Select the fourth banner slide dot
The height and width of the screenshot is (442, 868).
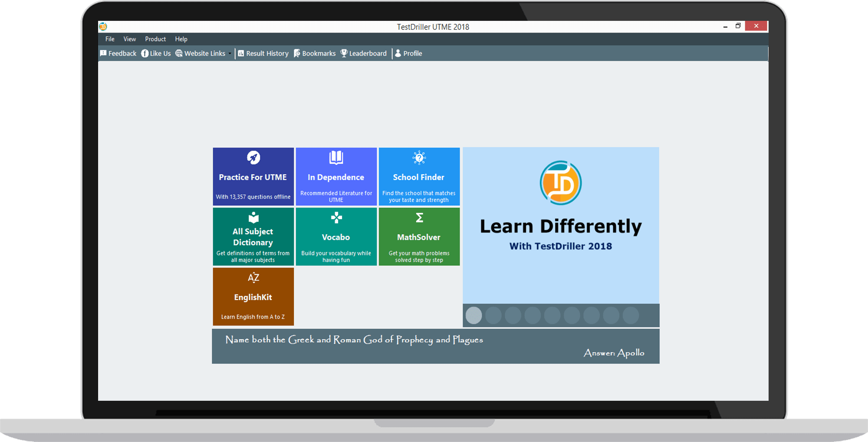click(x=533, y=315)
